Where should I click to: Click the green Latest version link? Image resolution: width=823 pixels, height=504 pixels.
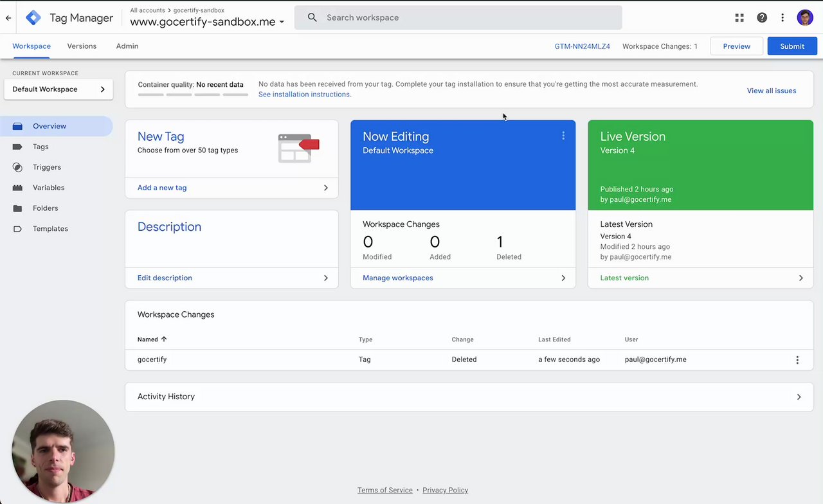(624, 278)
